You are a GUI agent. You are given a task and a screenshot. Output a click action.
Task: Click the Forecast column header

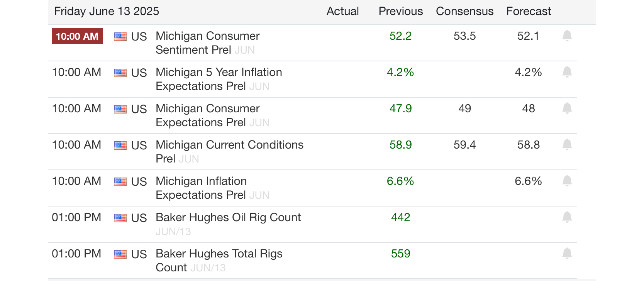point(529,11)
